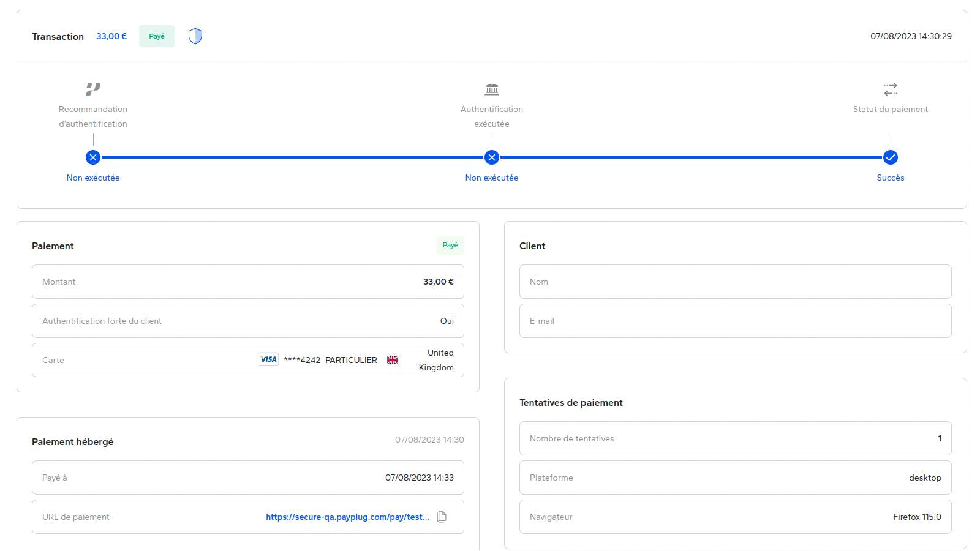
Task: Click the E-mail field in Client card
Action: tap(736, 321)
